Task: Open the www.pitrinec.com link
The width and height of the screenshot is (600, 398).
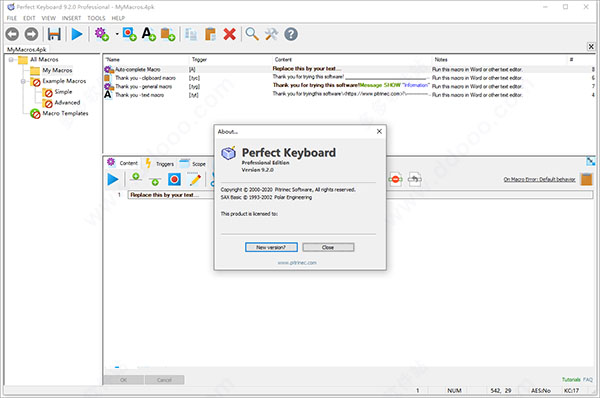Action: [297, 263]
